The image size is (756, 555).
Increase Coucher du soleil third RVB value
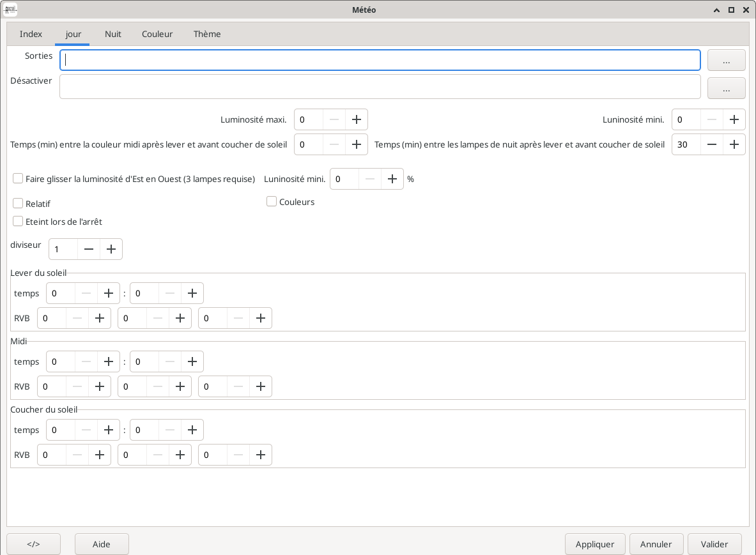click(x=260, y=455)
